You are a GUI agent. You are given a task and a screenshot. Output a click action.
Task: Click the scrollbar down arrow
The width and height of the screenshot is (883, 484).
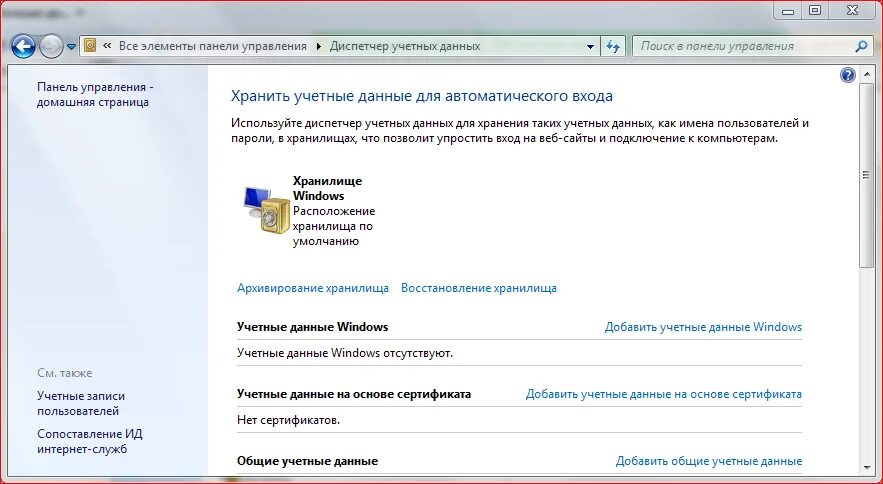[x=866, y=467]
